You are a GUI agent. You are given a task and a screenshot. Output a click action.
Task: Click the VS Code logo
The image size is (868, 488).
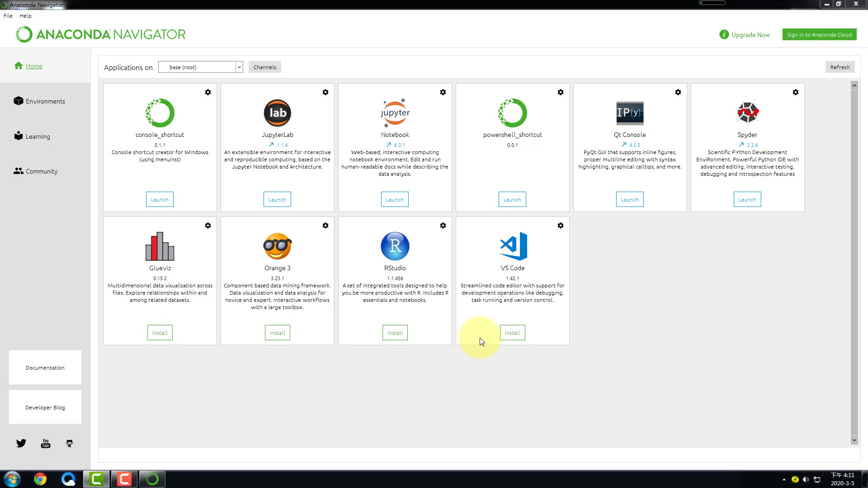coord(513,246)
